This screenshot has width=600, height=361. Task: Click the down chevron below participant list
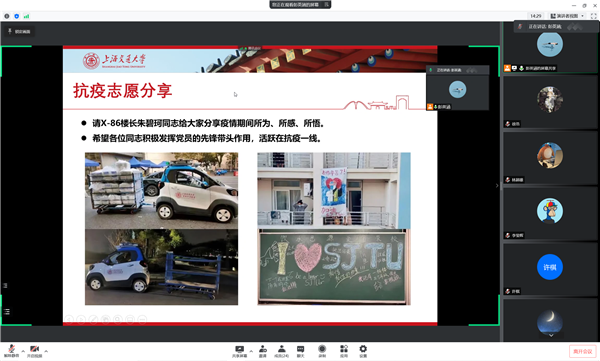click(551, 335)
